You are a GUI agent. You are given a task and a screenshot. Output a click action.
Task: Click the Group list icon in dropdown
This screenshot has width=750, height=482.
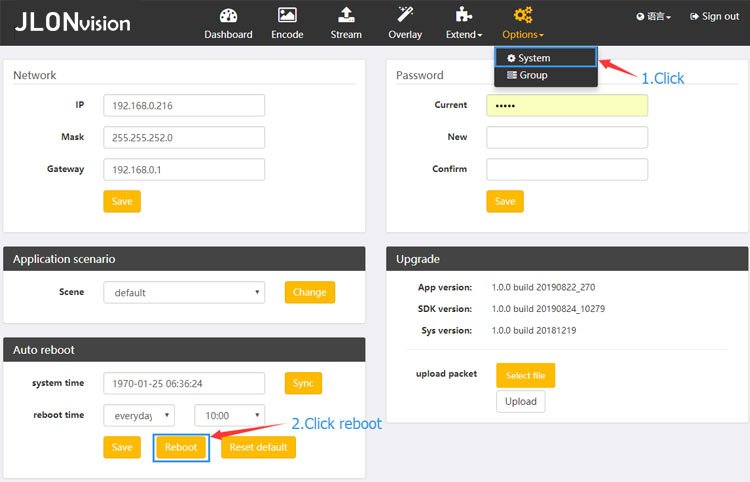coord(512,75)
